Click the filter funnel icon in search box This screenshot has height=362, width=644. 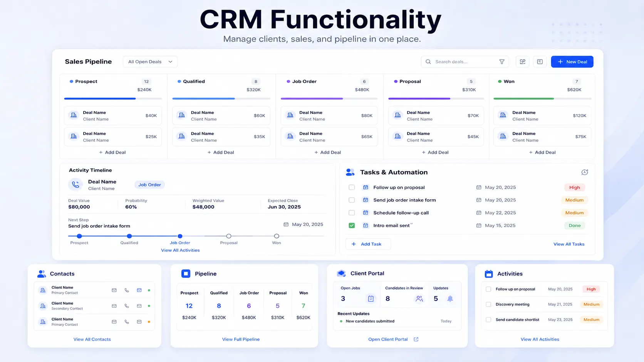[502, 62]
